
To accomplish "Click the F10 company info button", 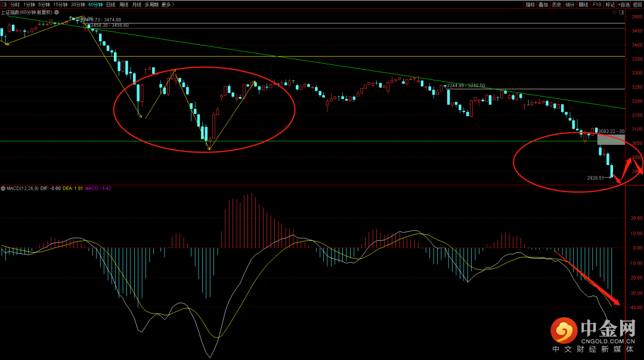I will click(597, 4).
